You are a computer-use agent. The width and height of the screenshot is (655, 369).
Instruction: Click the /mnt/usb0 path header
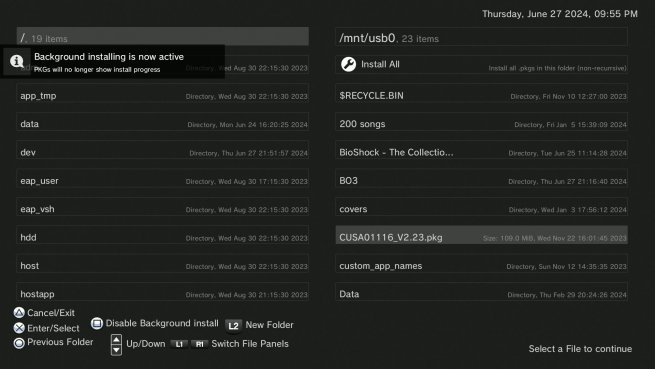coord(481,37)
